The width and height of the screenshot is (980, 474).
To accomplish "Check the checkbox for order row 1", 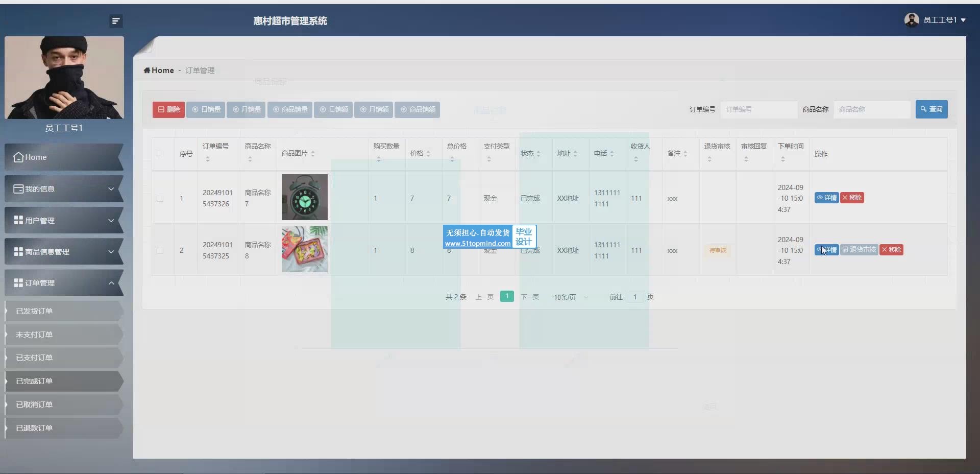I will tap(160, 199).
